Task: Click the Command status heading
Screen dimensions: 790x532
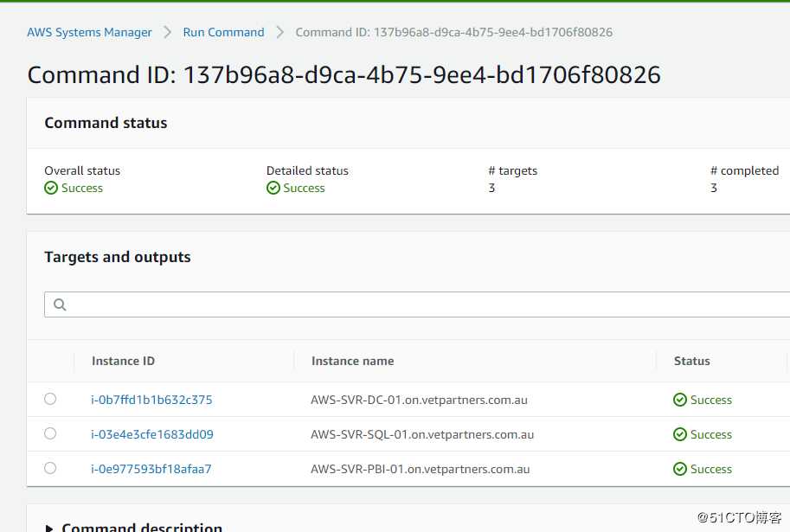Action: click(106, 123)
